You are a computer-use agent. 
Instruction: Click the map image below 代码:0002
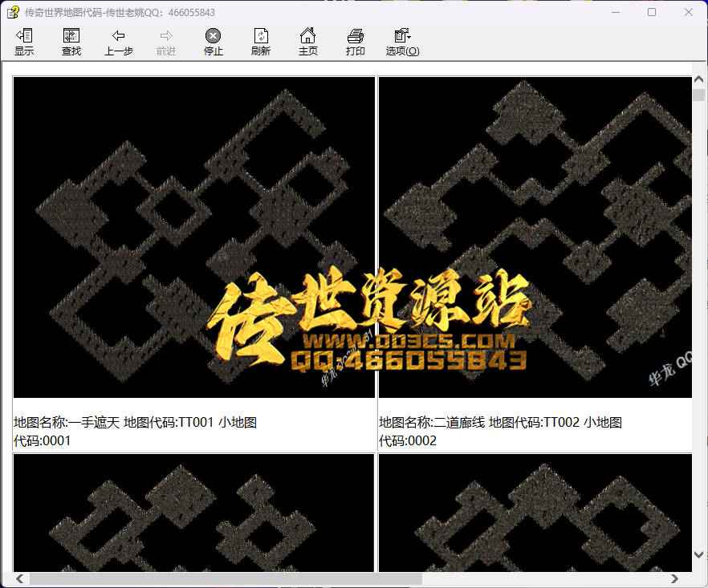coord(535,513)
